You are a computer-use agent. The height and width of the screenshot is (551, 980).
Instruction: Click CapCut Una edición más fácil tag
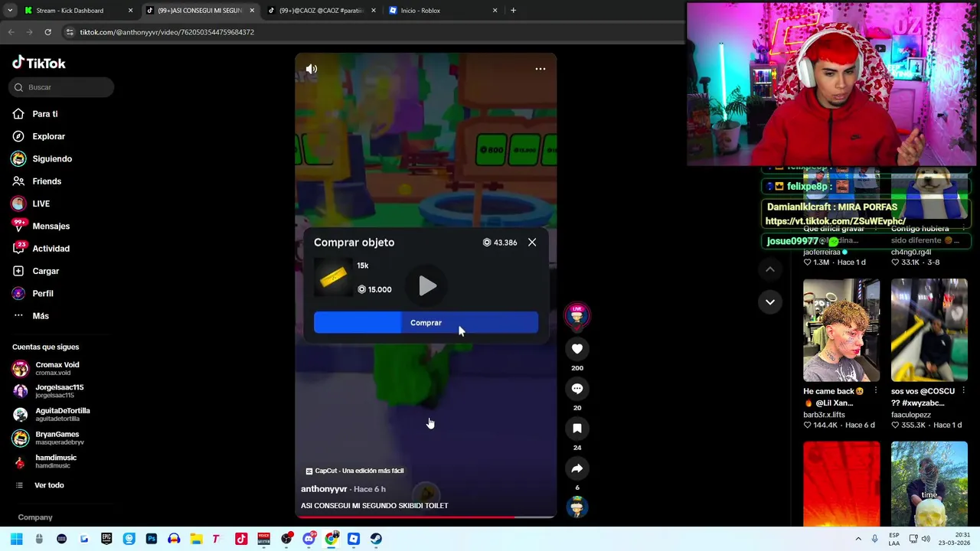354,471
